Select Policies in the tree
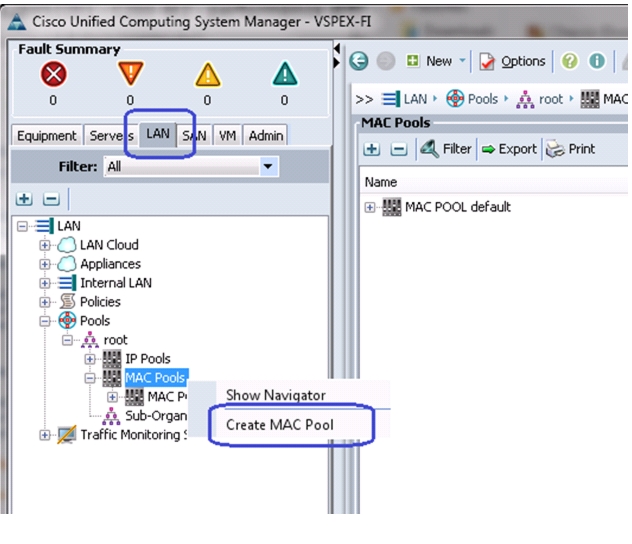632x544 pixels. (100, 302)
